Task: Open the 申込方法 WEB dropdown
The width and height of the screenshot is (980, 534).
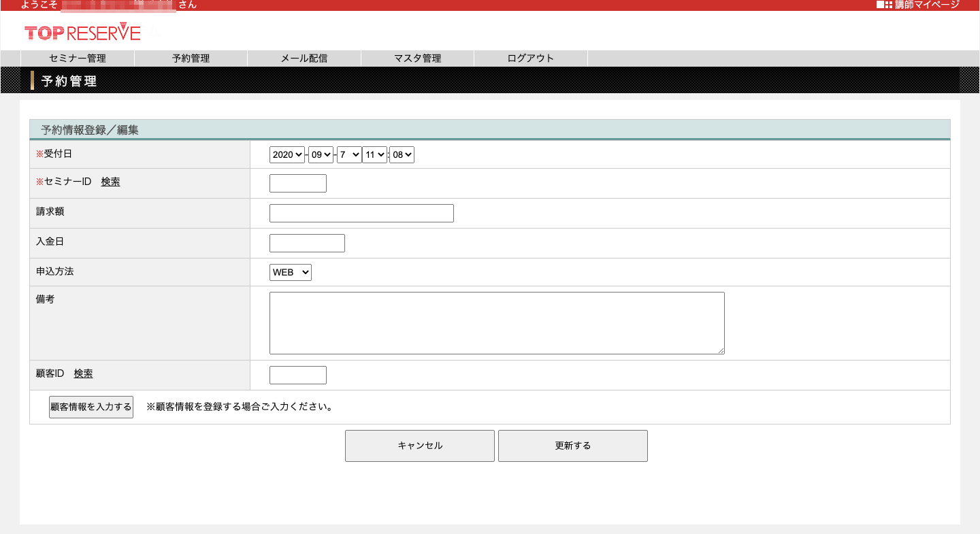Action: 291,273
